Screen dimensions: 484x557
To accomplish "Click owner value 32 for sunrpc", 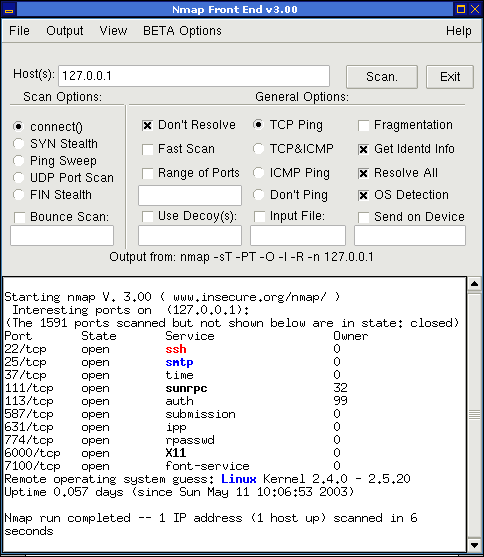I will click(x=340, y=388).
